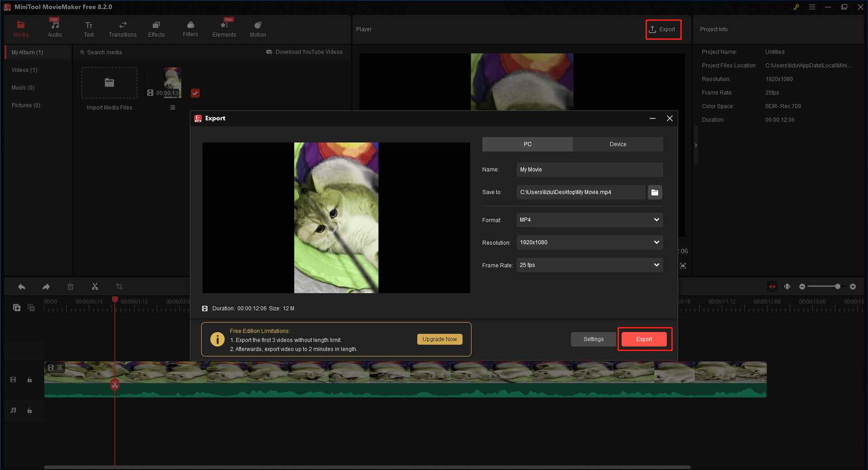Open the Elements tab
Screen dimensions: 868x470
tap(224, 29)
